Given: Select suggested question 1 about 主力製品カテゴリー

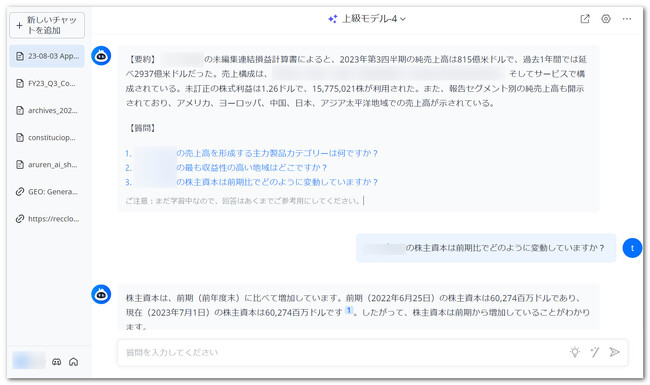Looking at the screenshot, I should 252,153.
